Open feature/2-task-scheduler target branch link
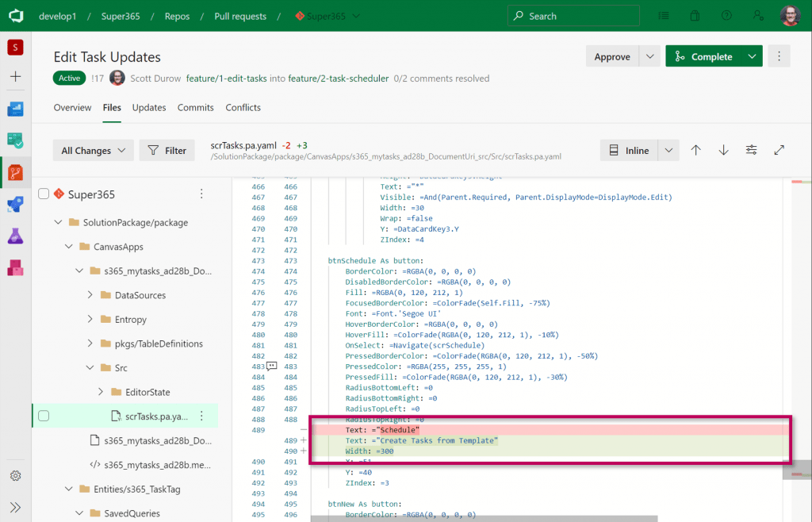 click(x=338, y=79)
